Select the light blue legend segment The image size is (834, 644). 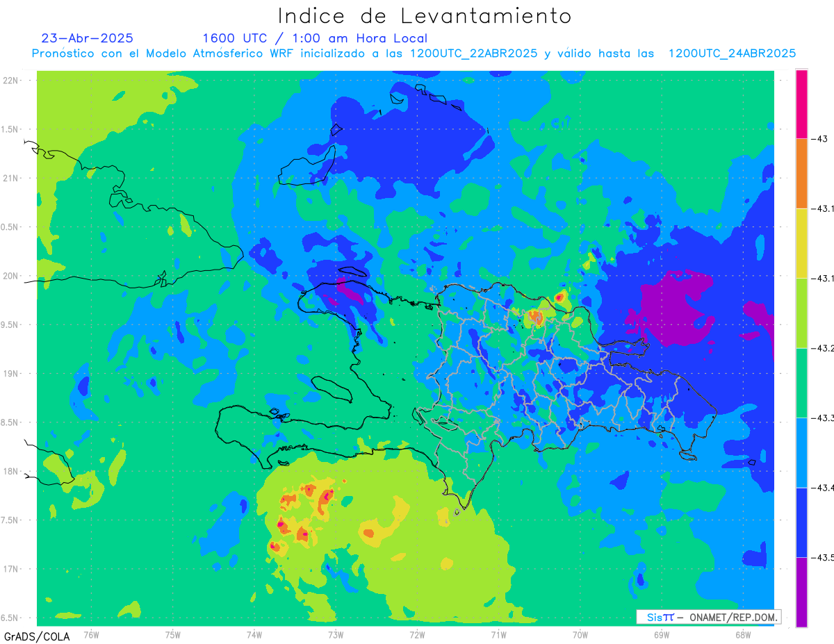point(801,452)
